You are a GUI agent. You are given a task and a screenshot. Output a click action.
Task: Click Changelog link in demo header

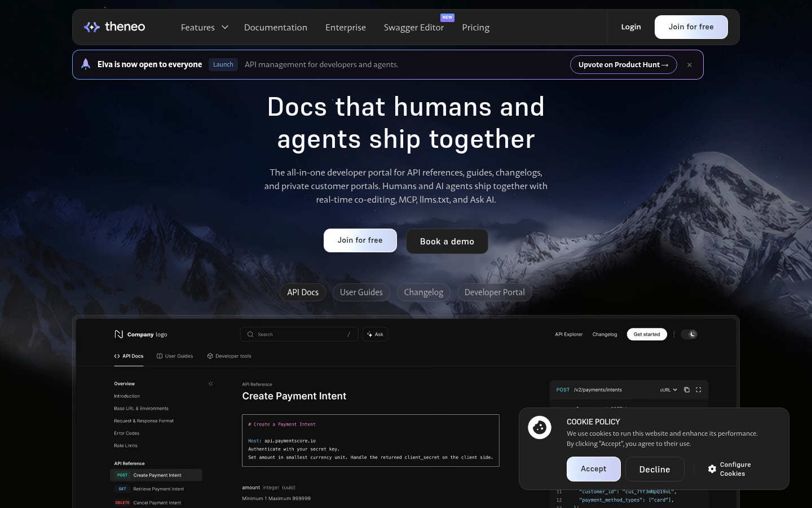click(x=604, y=334)
